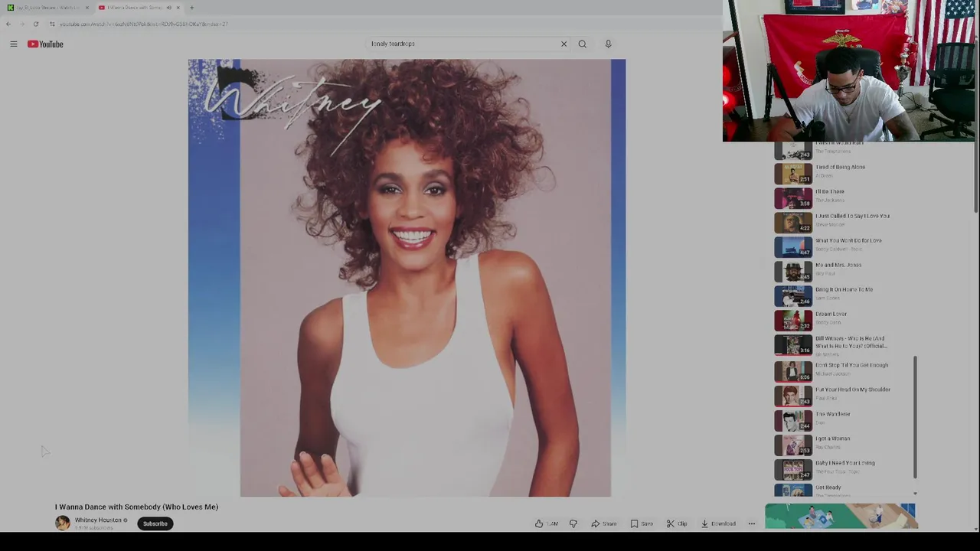
Task: Open site info icon in address bar
Action: [x=52, y=24]
